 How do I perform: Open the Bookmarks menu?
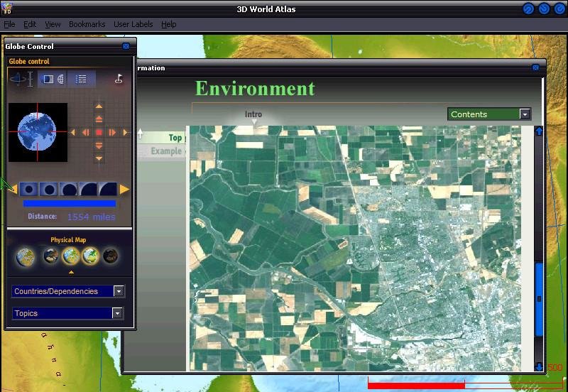point(87,24)
